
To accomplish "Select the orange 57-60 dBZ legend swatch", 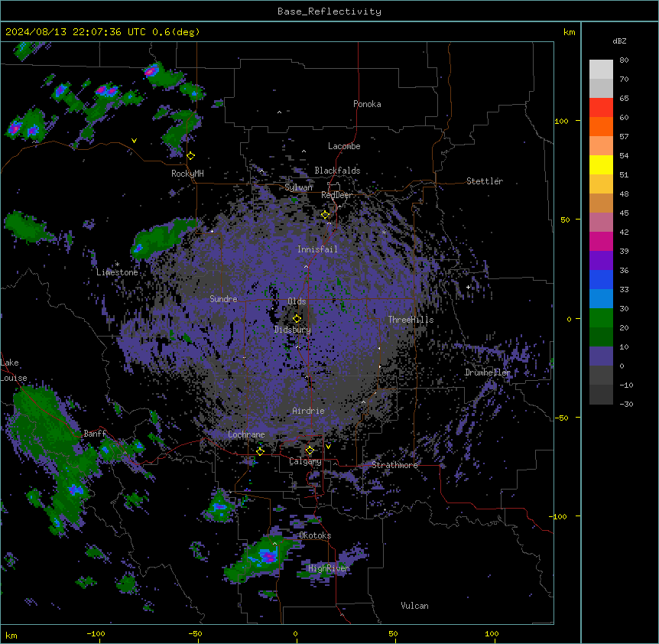I will click(601, 126).
